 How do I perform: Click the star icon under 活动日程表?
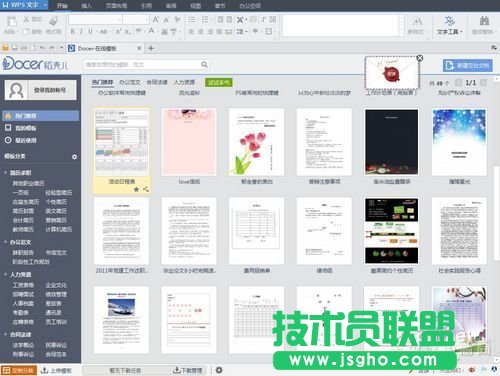pyautogui.click(x=136, y=189)
